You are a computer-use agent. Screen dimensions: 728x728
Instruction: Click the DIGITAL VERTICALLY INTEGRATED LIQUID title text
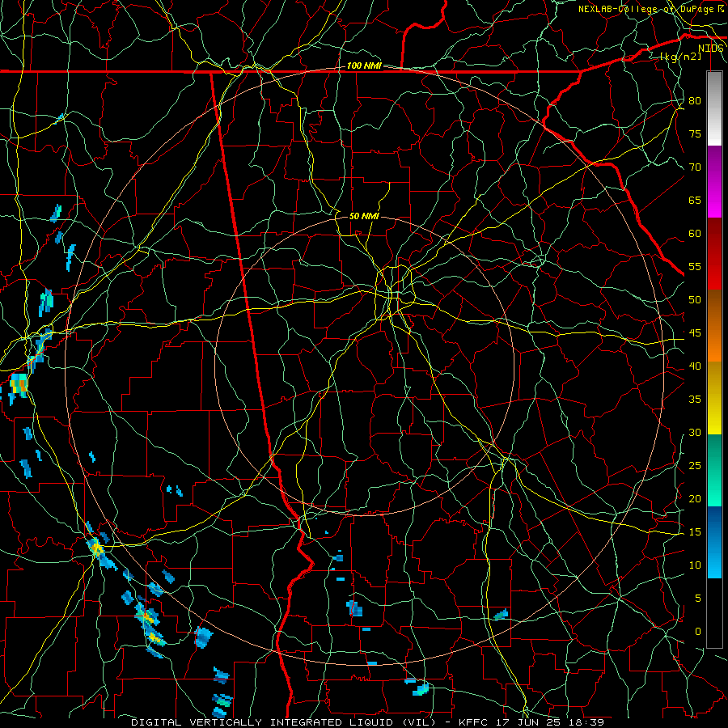pyautogui.click(x=284, y=722)
